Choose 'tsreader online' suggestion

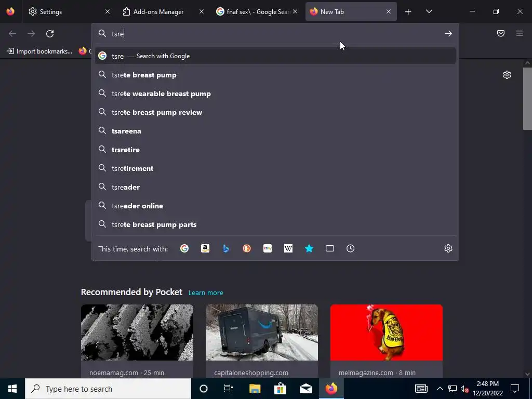pos(275,206)
